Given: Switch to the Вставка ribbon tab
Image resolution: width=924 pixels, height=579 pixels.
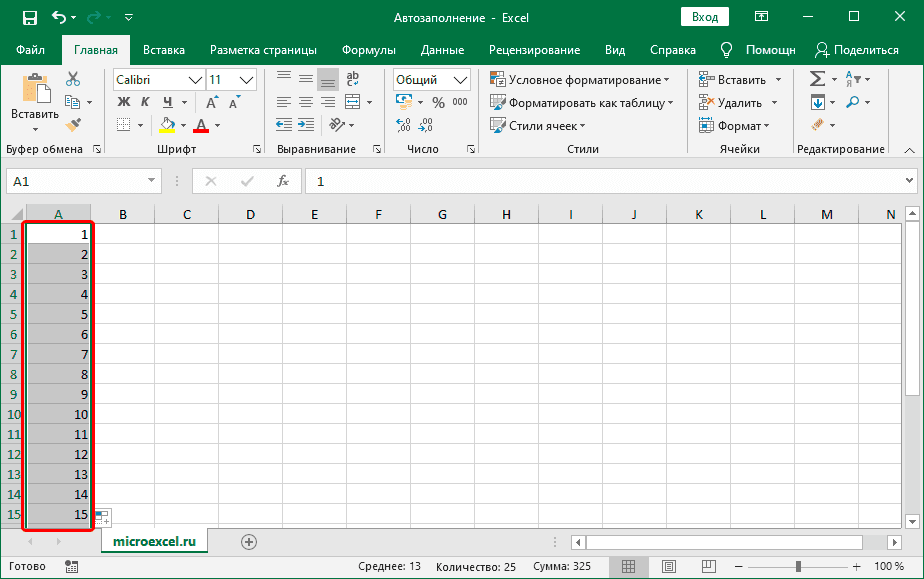Looking at the screenshot, I should (x=163, y=50).
